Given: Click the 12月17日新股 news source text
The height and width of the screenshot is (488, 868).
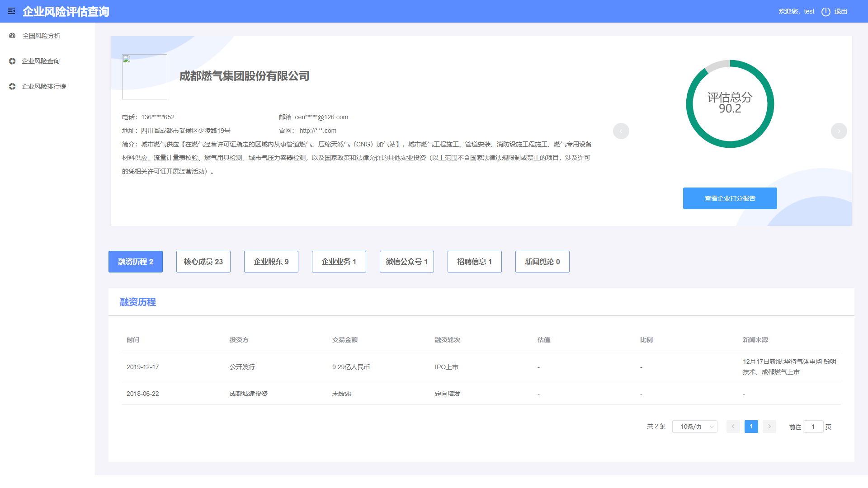Looking at the screenshot, I should click(x=789, y=366).
